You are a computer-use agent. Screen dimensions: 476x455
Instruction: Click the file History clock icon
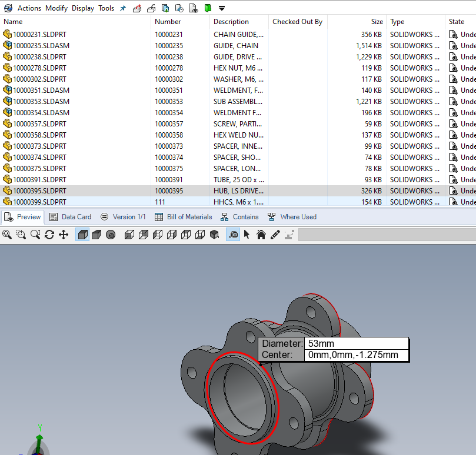(x=179, y=8)
